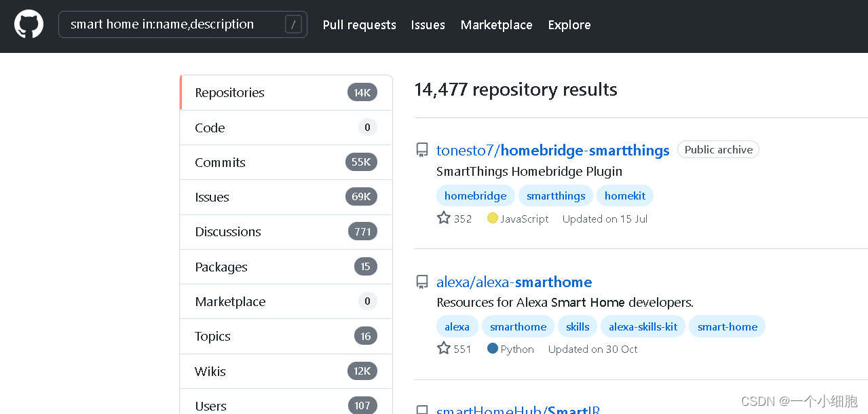Click the homekit topic tag
The width and height of the screenshot is (868, 414).
(x=625, y=195)
